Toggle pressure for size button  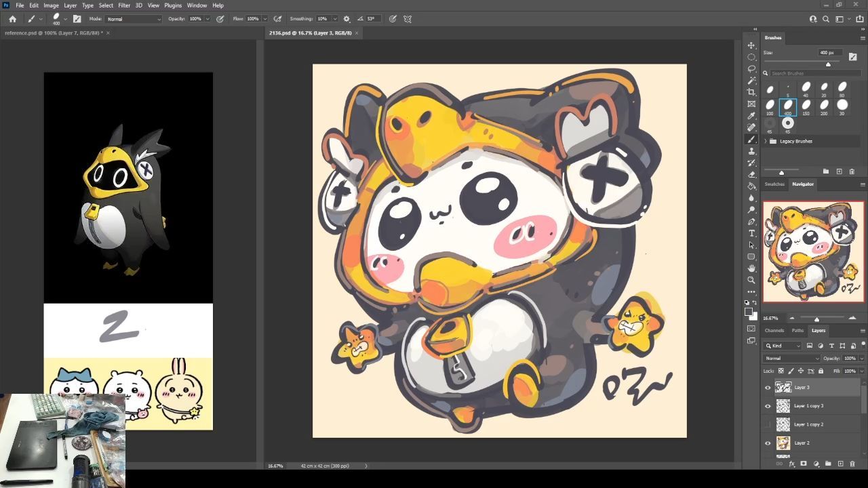pos(393,19)
